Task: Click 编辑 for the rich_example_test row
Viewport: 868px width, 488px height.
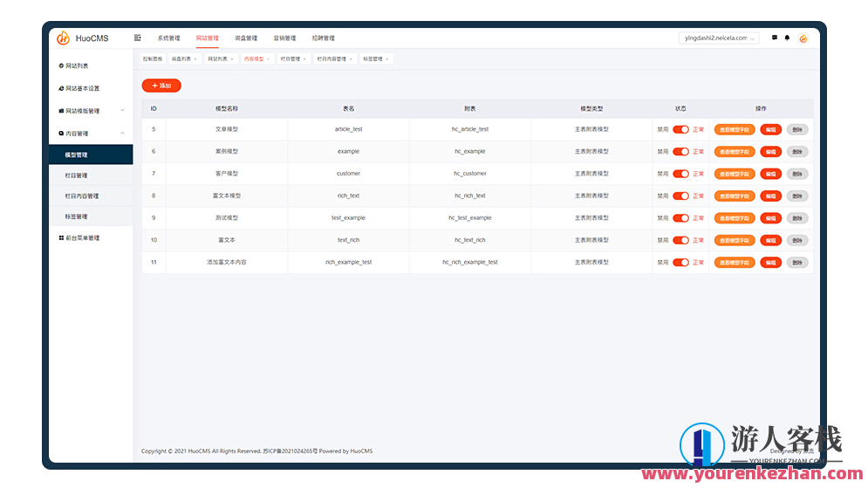Action: click(771, 263)
